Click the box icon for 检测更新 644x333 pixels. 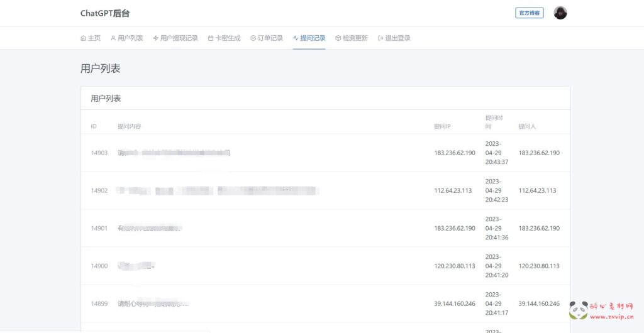coord(338,38)
